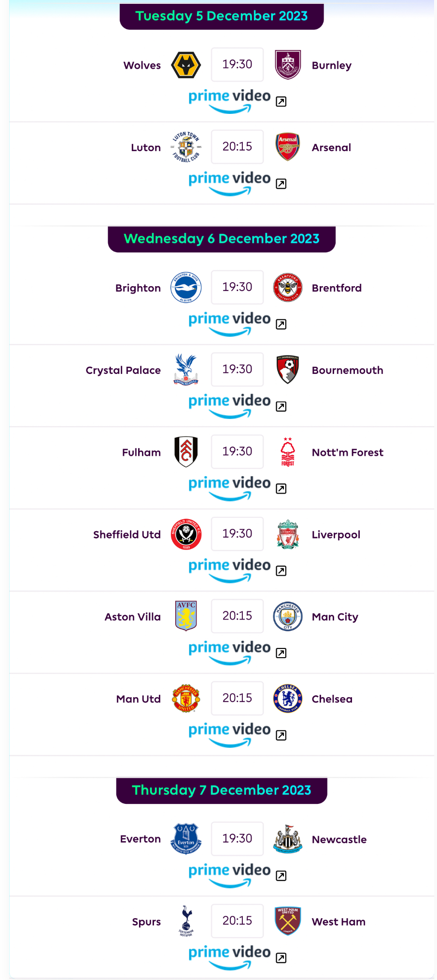The image size is (437, 980).
Task: Select the Luton Town crest
Action: (186, 147)
